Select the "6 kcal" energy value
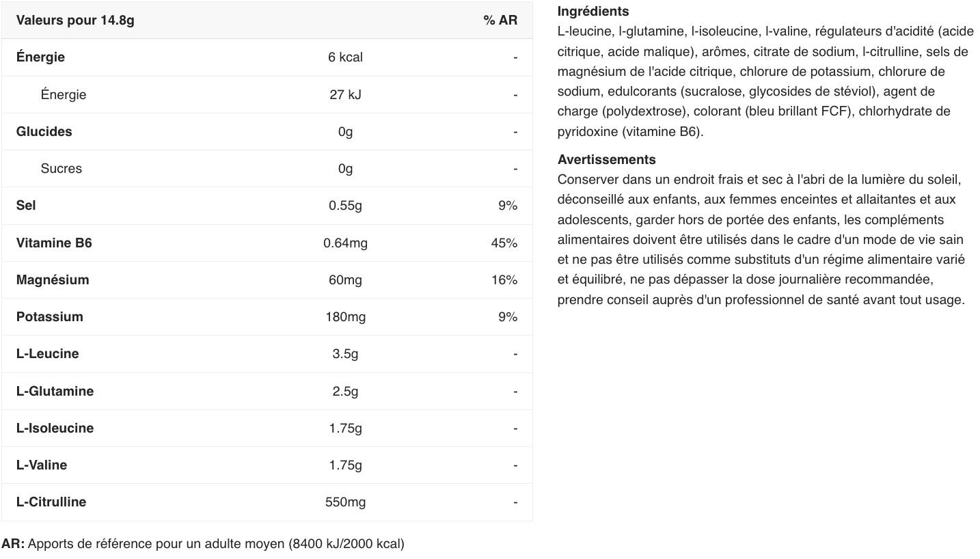Image resolution: width=980 pixels, height=559 pixels. coord(345,57)
